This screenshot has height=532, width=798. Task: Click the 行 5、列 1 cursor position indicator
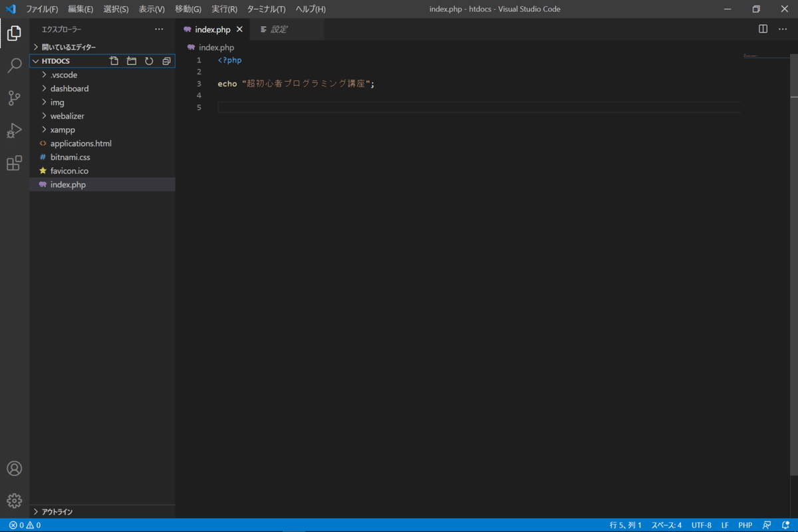pyautogui.click(x=626, y=525)
